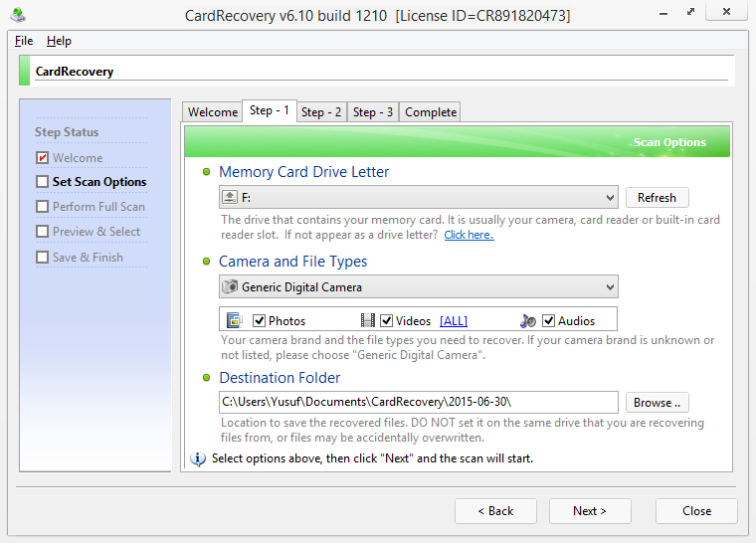Select the Step - 1 tab
This screenshot has height=543, width=756.
269,111
